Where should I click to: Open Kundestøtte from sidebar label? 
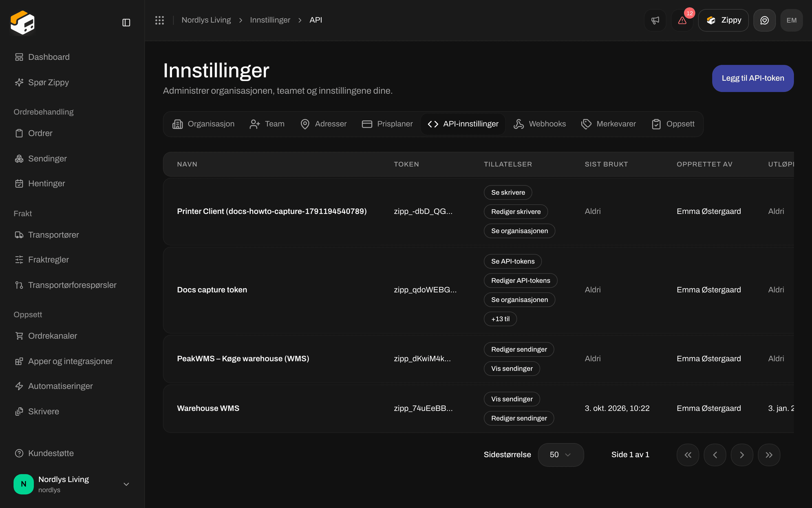[51, 453]
